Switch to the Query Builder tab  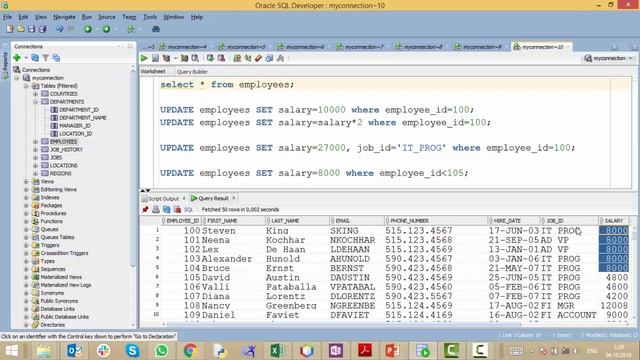tap(192, 71)
